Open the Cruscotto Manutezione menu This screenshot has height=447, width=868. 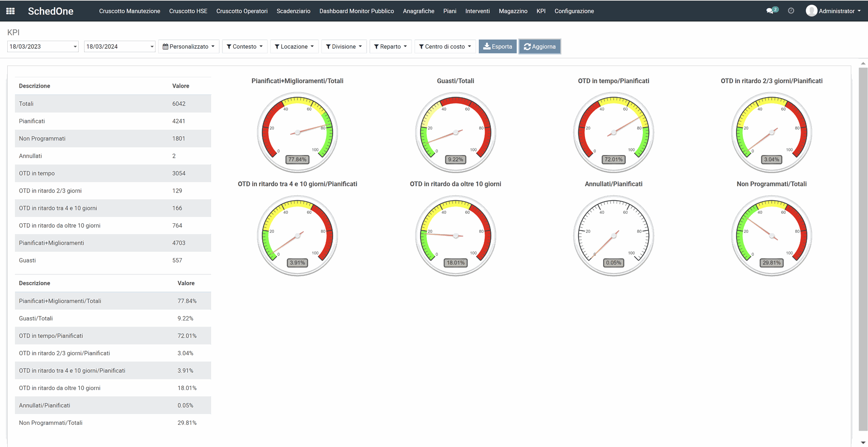[130, 11]
